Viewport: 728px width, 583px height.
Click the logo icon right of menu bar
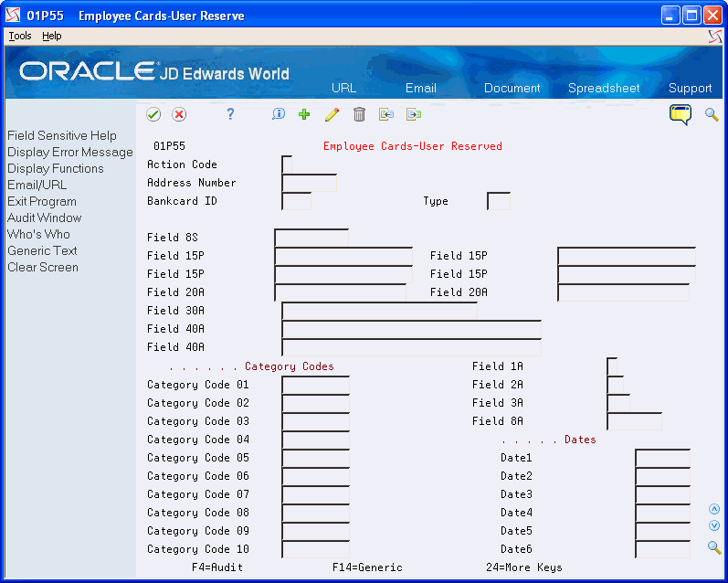[x=715, y=37]
